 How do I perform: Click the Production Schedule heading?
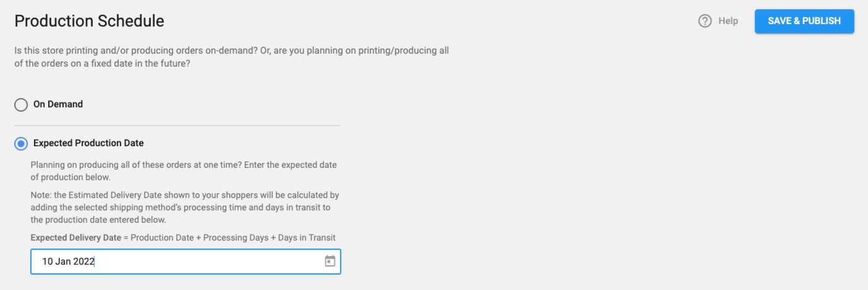tap(89, 21)
